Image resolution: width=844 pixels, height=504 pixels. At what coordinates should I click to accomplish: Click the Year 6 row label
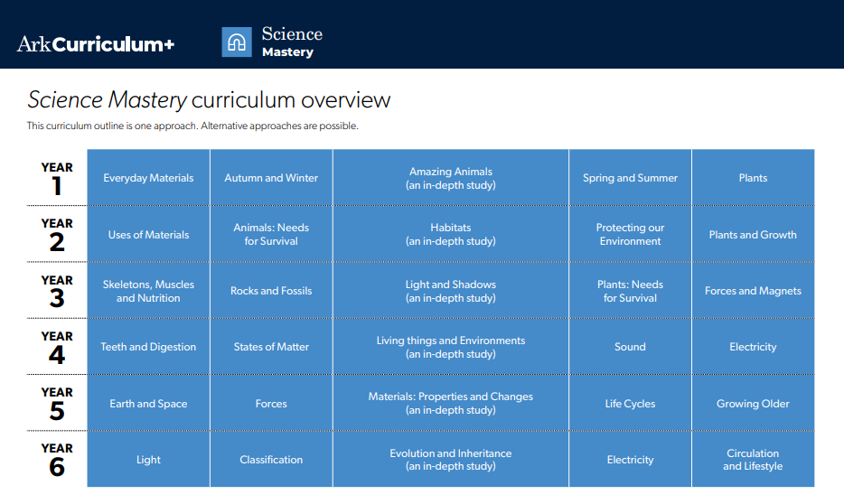57,460
